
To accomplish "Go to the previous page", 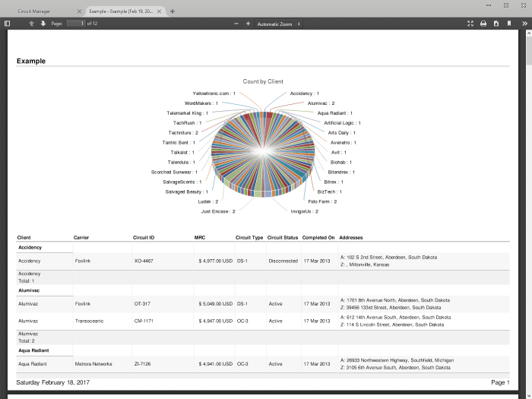I will tap(31, 24).
